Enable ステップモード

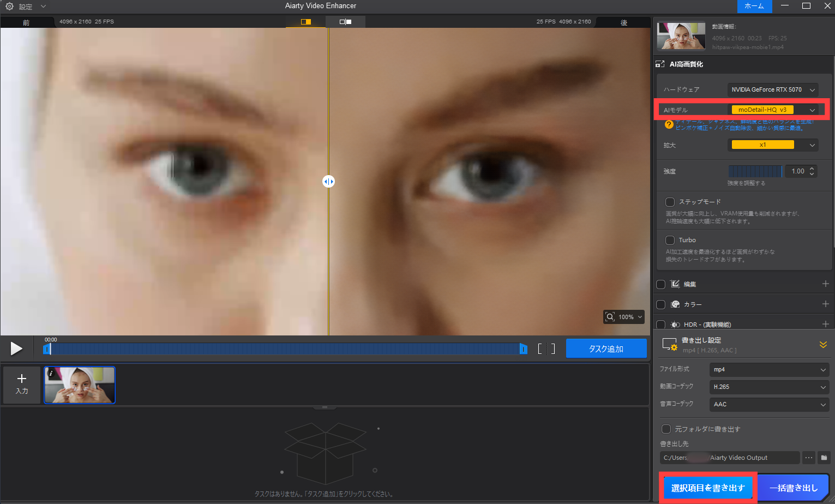tap(670, 202)
